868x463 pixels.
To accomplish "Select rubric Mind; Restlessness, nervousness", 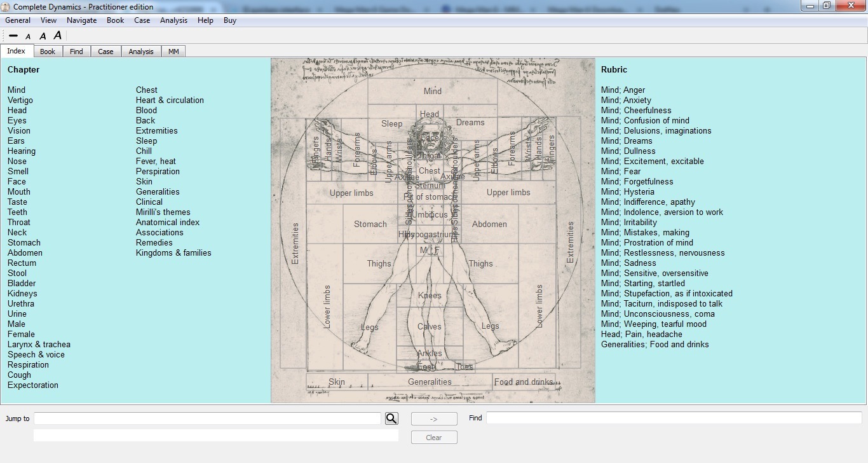I will pos(663,252).
